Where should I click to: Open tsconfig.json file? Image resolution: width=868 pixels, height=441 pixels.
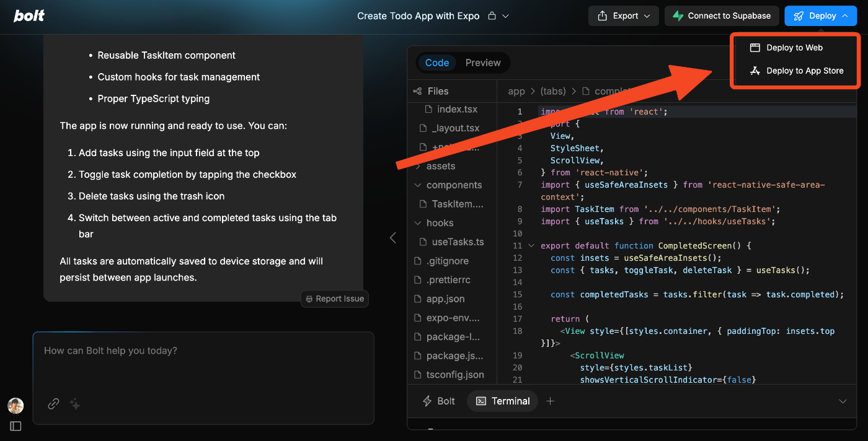(448, 375)
